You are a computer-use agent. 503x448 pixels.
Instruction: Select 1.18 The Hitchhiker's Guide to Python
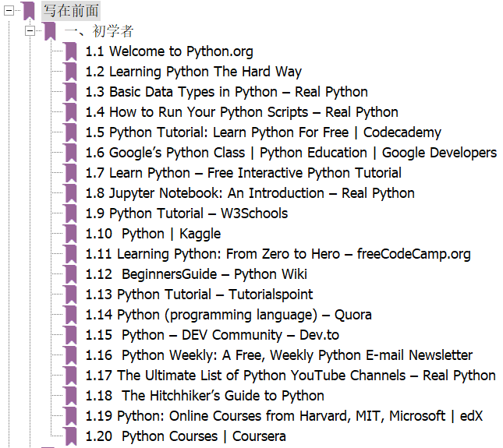[204, 396]
